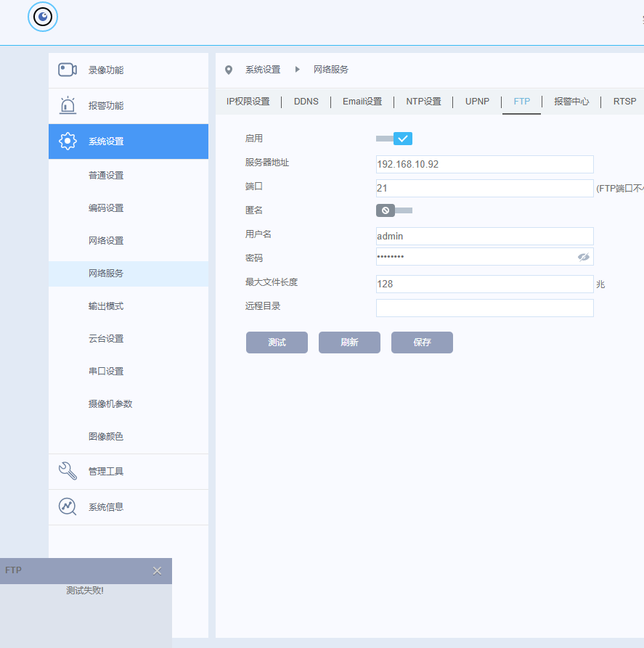Enable the 匿名 anonymous login toggle
Screen dimensions: 644x648
tap(394, 210)
